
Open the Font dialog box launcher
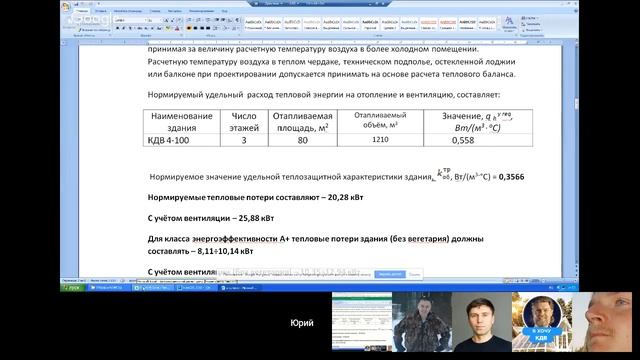[x=181, y=35]
